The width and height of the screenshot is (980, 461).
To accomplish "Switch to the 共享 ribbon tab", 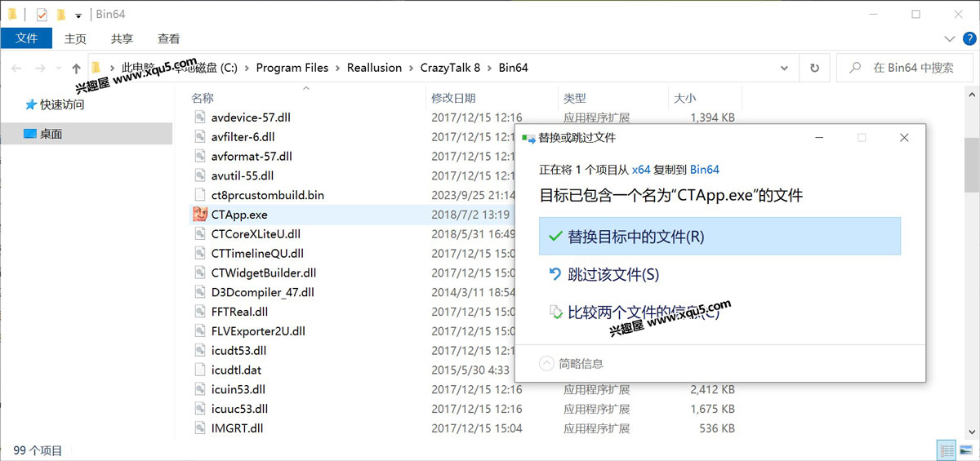I will pos(122,38).
